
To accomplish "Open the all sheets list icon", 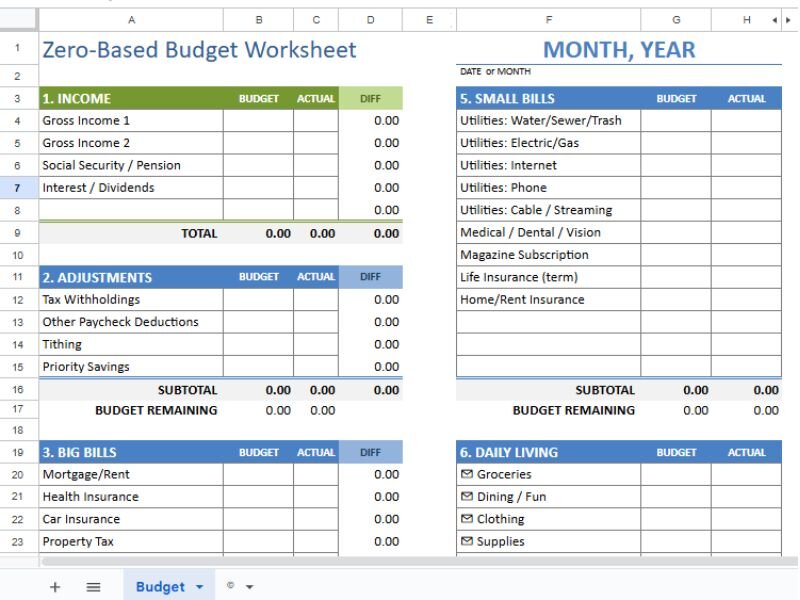I will point(93,587).
